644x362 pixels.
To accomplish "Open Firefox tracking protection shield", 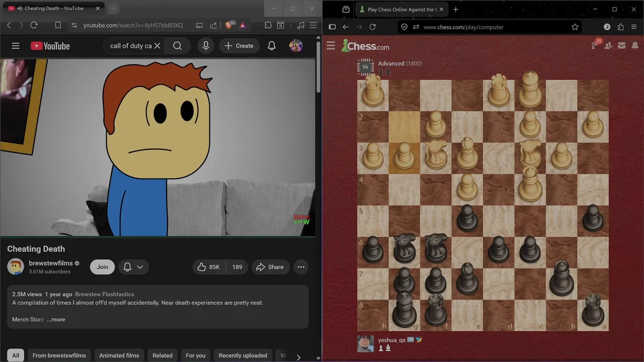I will [405, 27].
